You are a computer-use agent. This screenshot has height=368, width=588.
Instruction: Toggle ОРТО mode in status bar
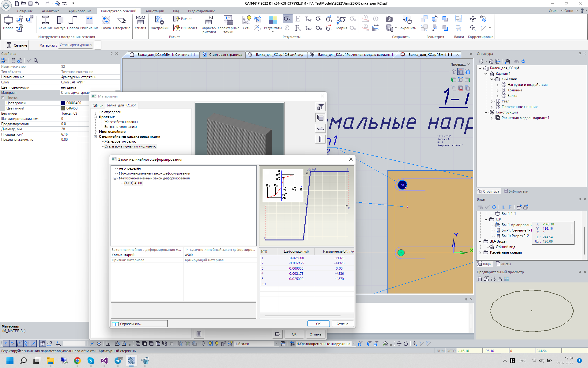451,351
